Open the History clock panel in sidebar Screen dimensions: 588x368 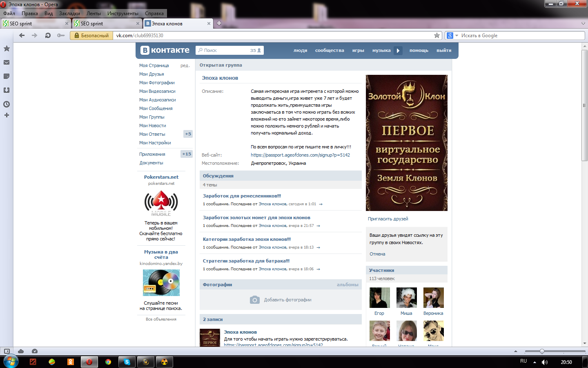pyautogui.click(x=7, y=104)
